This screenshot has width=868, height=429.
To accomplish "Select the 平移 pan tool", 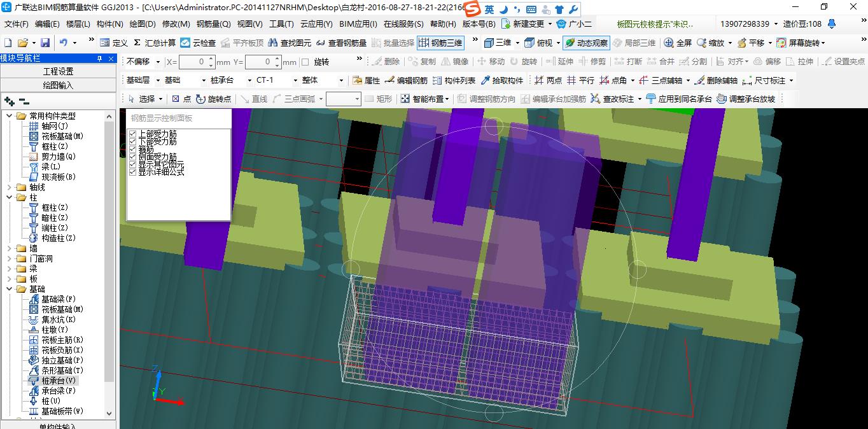I will (750, 43).
